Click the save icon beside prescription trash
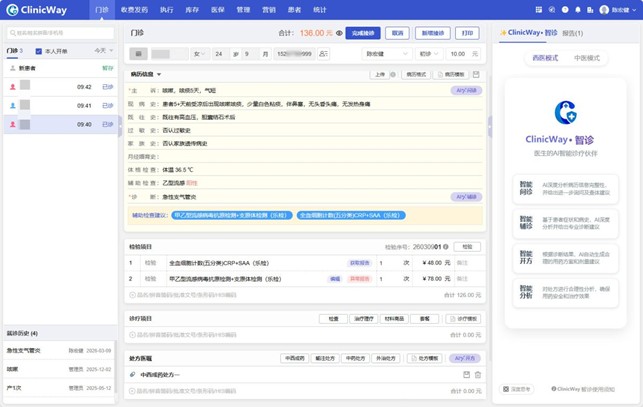Screen dimensions: 643x407 [466, 375]
